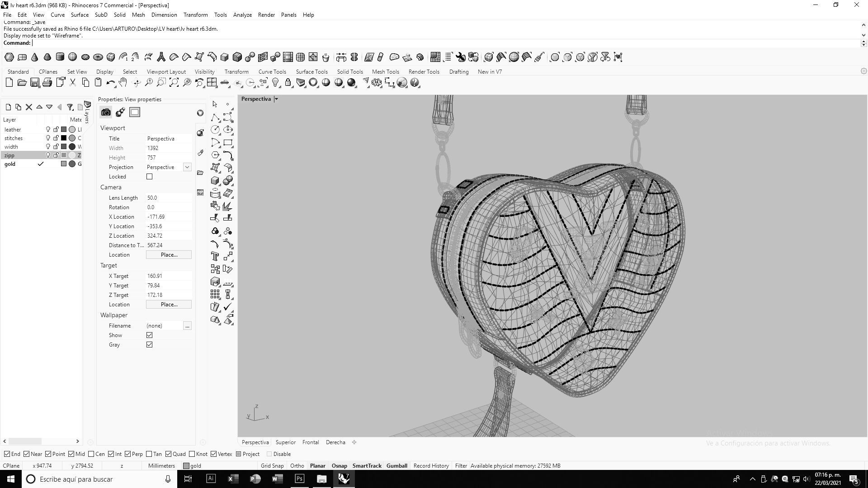Enable the Tan osnap checkbox
This screenshot has width=868, height=488.
click(x=149, y=454)
